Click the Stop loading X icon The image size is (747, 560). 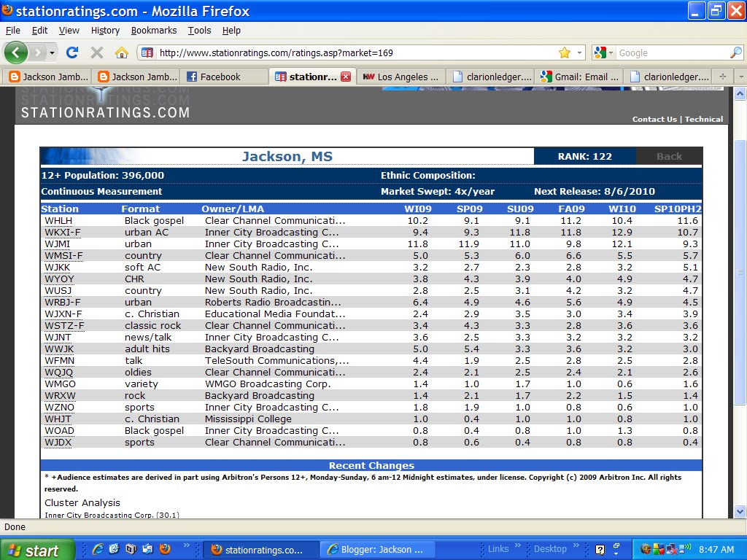[97, 52]
